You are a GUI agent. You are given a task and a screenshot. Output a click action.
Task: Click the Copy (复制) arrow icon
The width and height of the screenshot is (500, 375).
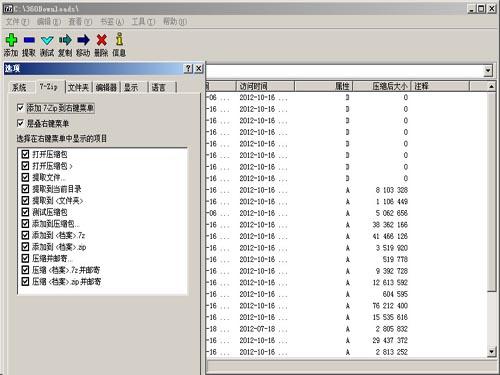coord(65,40)
